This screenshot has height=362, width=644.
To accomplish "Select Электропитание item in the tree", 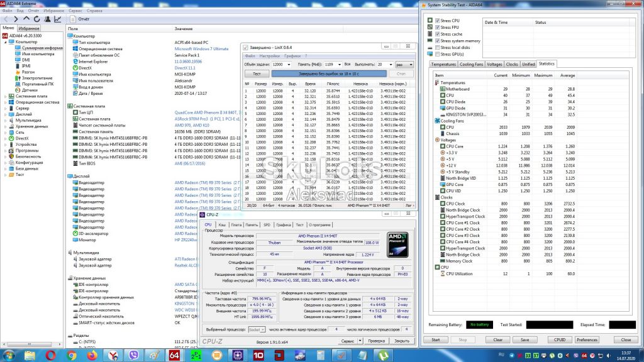I will [37, 78].
